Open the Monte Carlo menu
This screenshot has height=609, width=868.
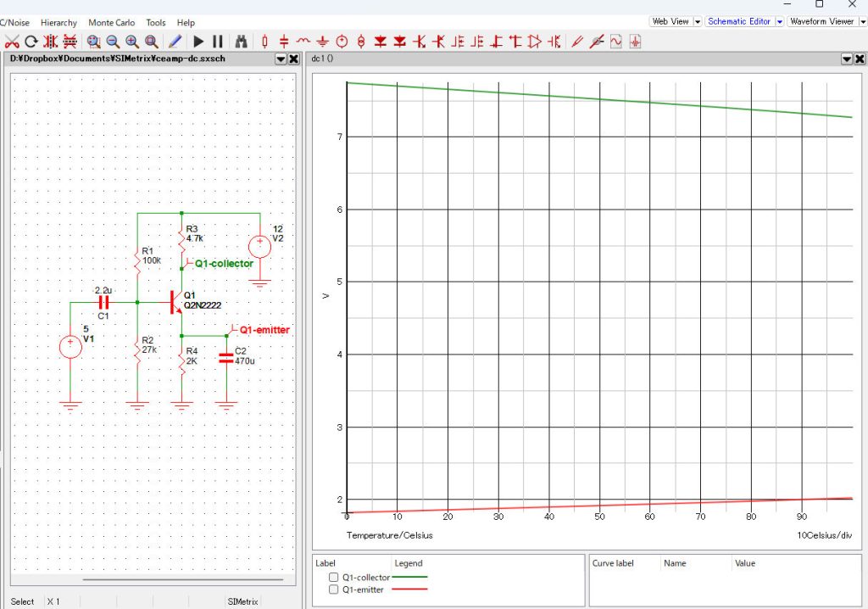point(112,23)
